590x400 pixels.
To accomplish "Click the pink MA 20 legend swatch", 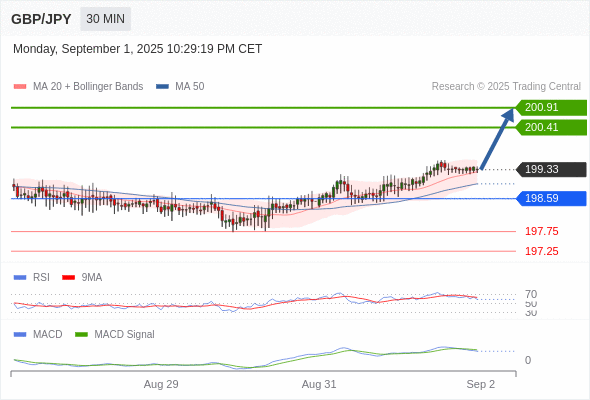I will click(20, 87).
